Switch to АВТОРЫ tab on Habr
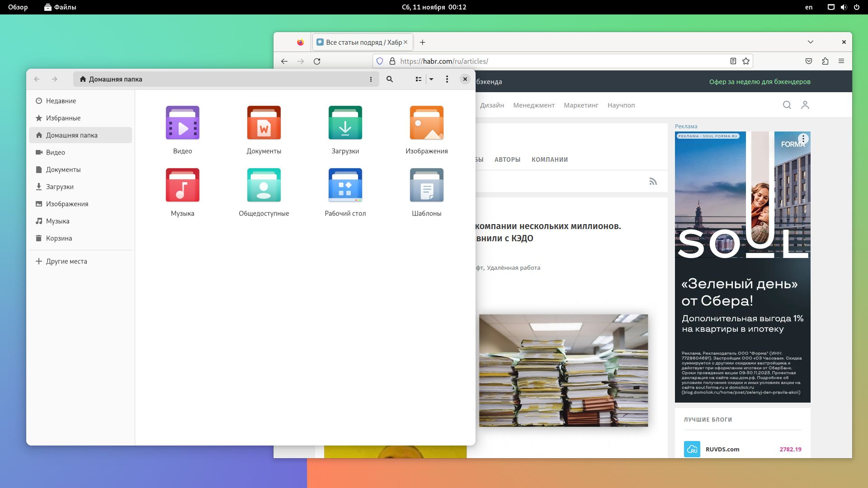The height and width of the screenshot is (488, 868). coord(507,160)
